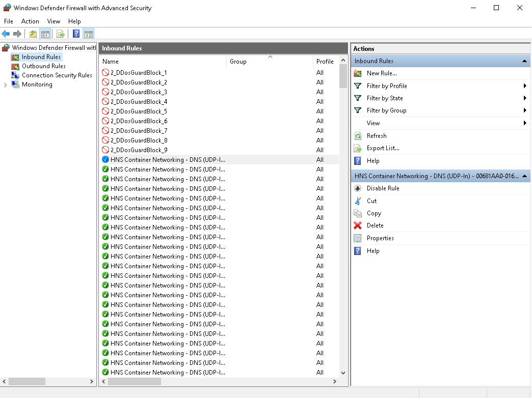Sort the list by the Profile column
This screenshot has width=532, height=398.
pos(326,62)
